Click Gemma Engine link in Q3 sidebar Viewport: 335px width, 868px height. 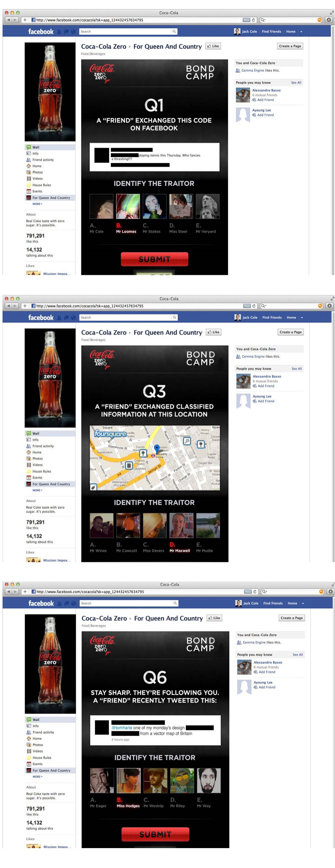coord(253,356)
